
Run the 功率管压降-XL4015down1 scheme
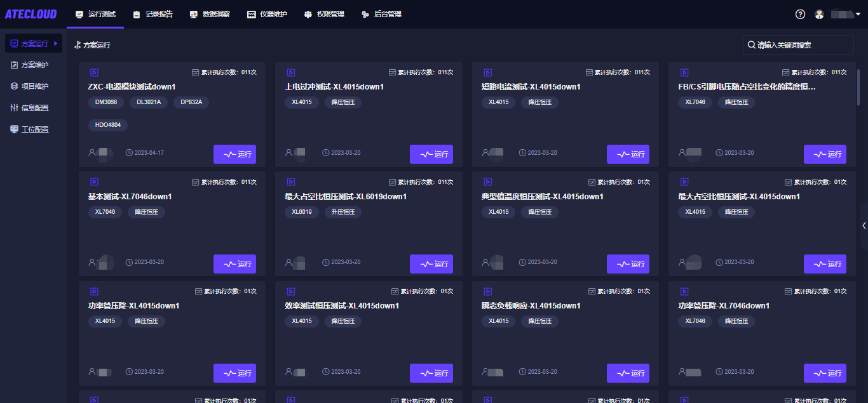pyautogui.click(x=234, y=373)
